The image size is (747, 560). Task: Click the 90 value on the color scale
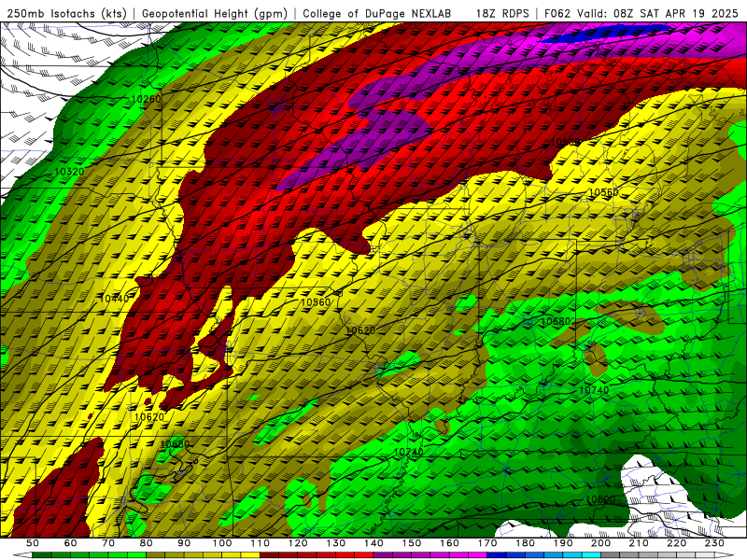(184, 543)
